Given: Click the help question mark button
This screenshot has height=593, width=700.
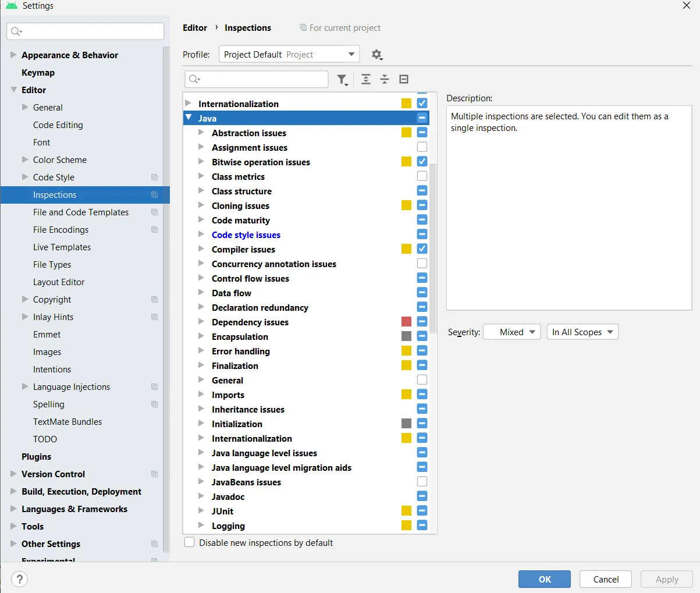Looking at the screenshot, I should [20, 579].
